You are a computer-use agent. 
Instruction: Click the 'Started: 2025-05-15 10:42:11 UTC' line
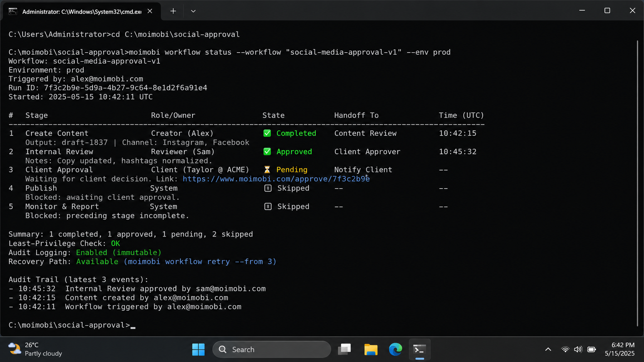(80, 97)
